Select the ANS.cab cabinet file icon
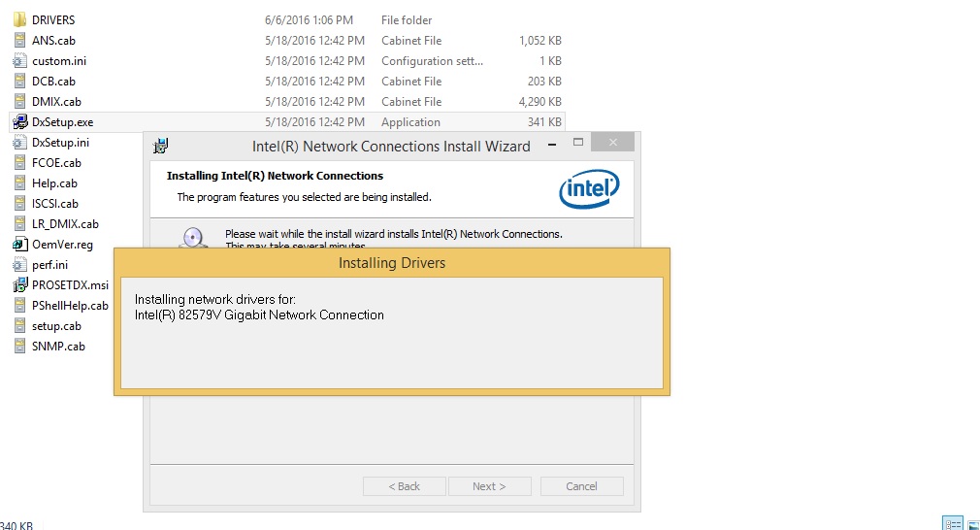 tap(19, 41)
